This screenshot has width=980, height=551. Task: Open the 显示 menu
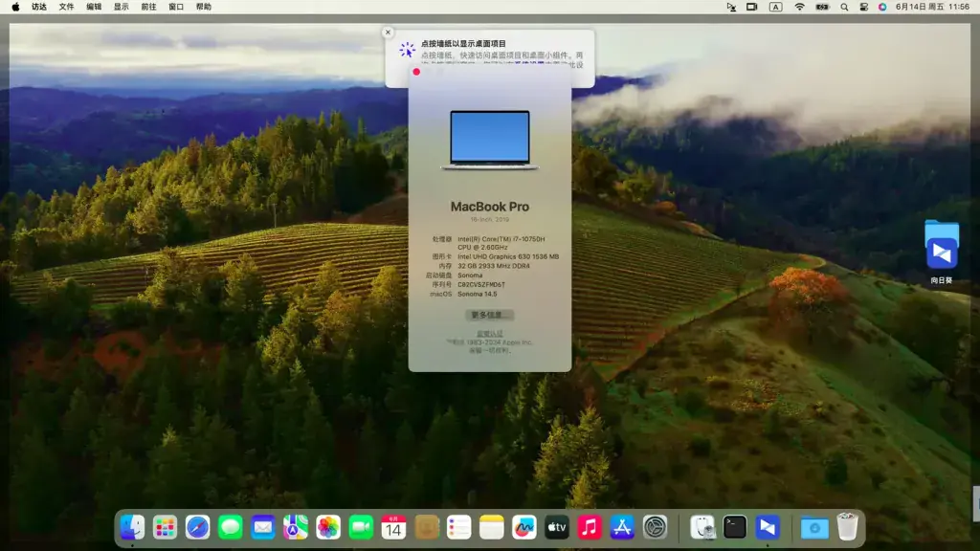122,7
